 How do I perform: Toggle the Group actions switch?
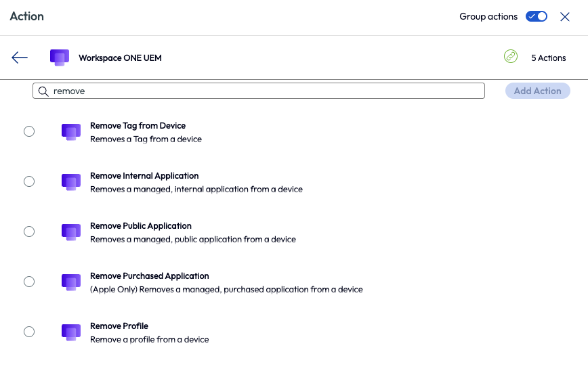[x=537, y=16]
